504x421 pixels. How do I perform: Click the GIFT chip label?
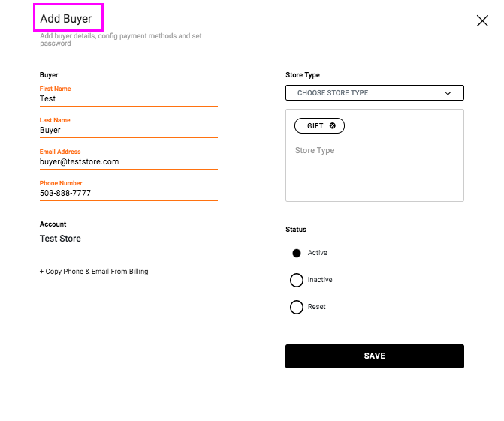coord(315,126)
